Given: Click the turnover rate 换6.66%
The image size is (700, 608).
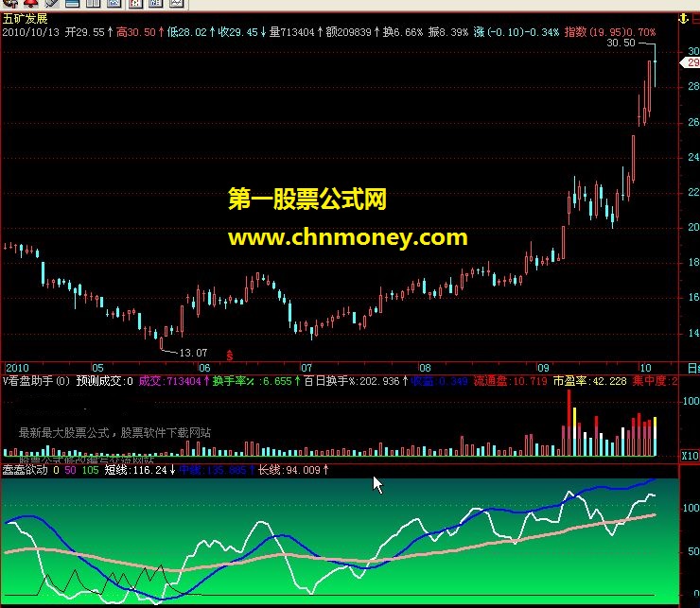Looking at the screenshot, I should 402,32.
